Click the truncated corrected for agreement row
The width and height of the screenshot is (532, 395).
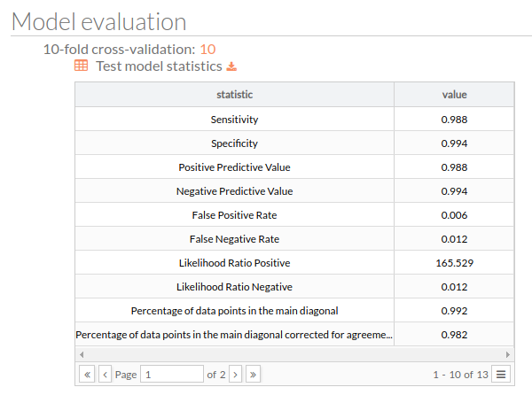tap(294, 335)
